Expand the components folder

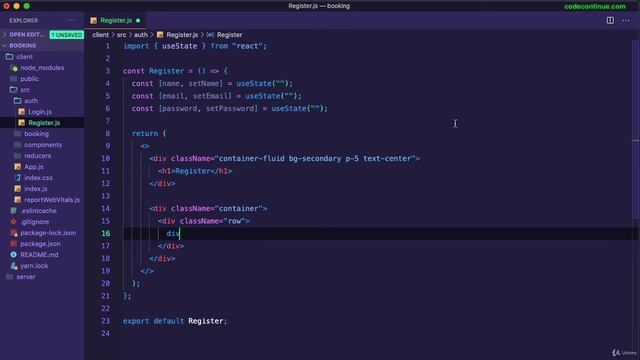coord(43,145)
